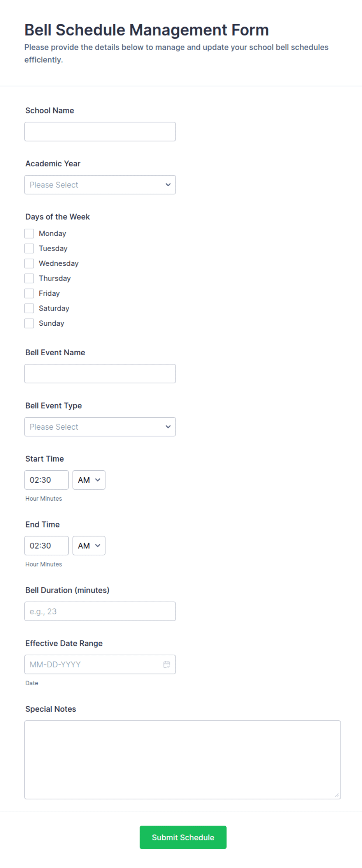Mark the Thursday checkbox

(x=29, y=278)
